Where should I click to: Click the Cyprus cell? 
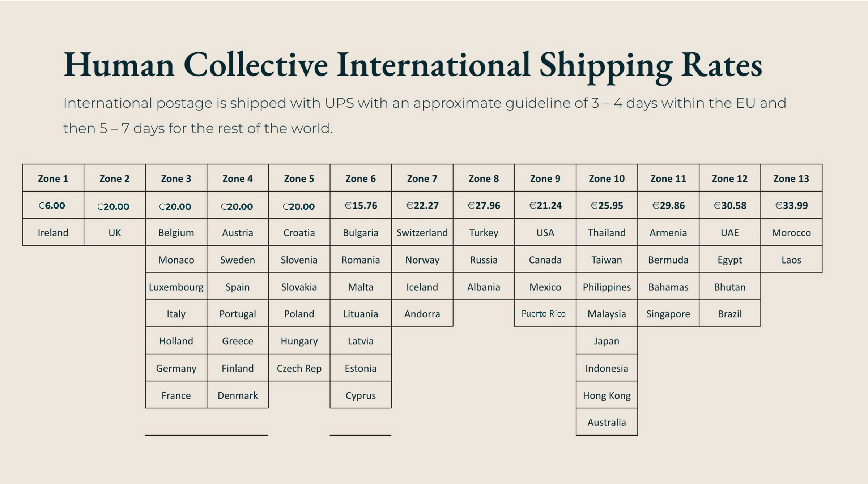pyautogui.click(x=361, y=395)
